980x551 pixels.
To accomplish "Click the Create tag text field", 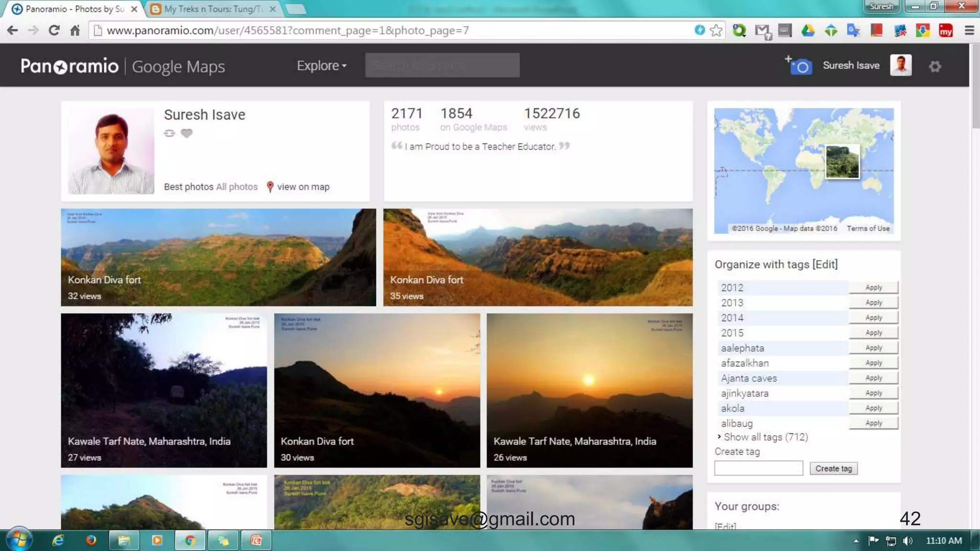I will click(758, 468).
